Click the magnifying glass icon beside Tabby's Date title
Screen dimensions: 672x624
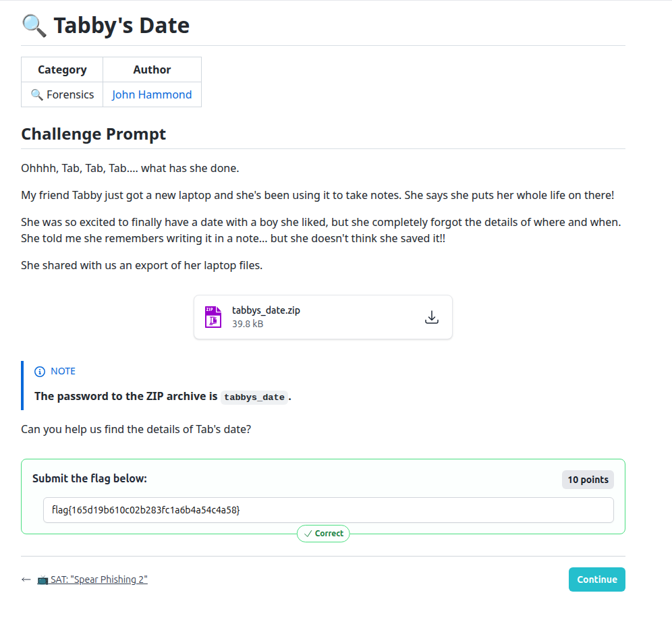tap(34, 25)
